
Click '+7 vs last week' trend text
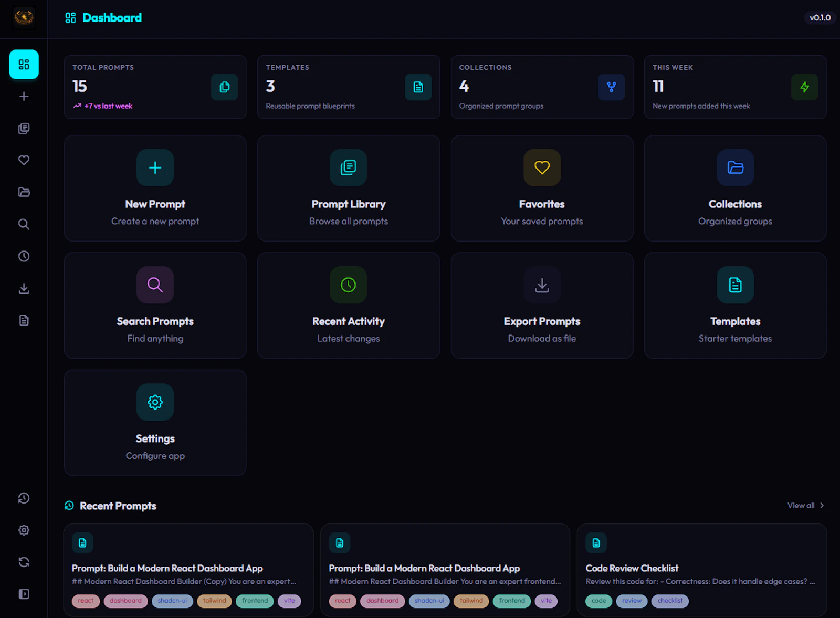pyautogui.click(x=108, y=106)
